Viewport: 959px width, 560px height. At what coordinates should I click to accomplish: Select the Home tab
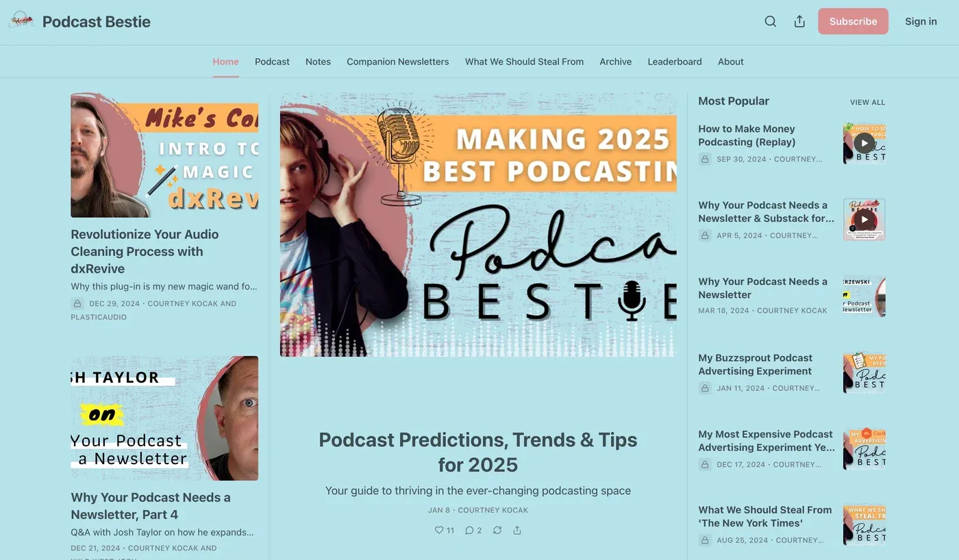tap(225, 62)
